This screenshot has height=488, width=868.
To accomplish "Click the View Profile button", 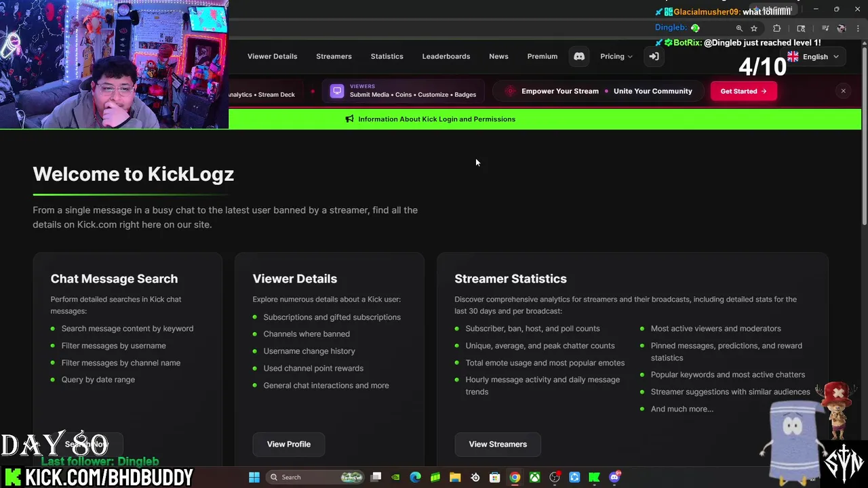I will tap(288, 444).
